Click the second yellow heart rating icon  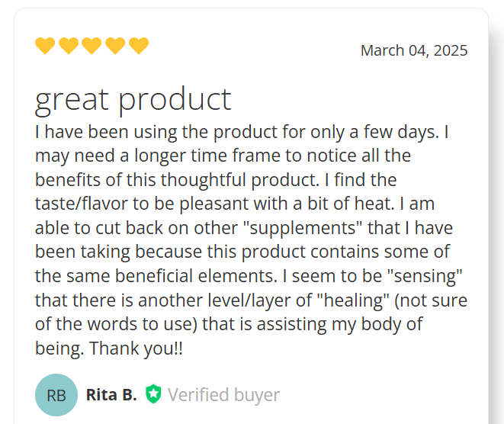[69, 46]
